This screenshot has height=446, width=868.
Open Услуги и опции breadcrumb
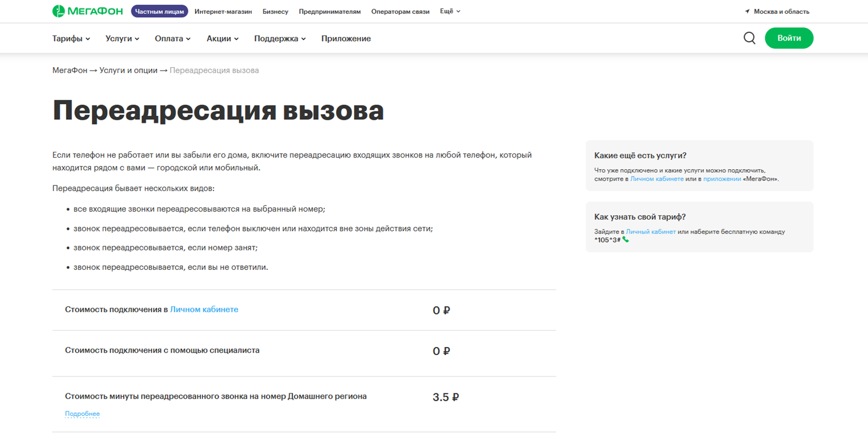(x=128, y=70)
